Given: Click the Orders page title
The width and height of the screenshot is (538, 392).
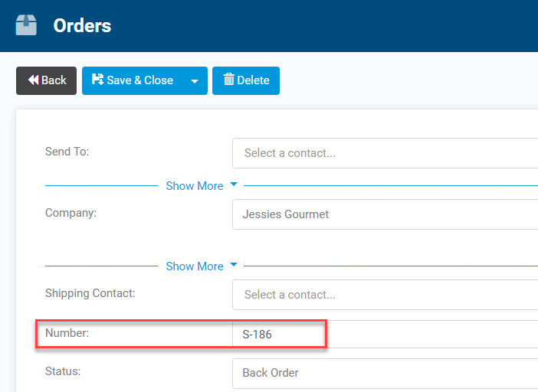Looking at the screenshot, I should [x=82, y=26].
